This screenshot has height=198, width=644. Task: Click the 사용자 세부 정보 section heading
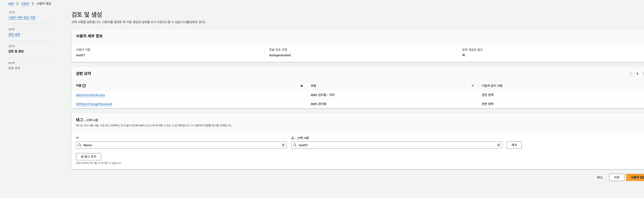pos(89,36)
